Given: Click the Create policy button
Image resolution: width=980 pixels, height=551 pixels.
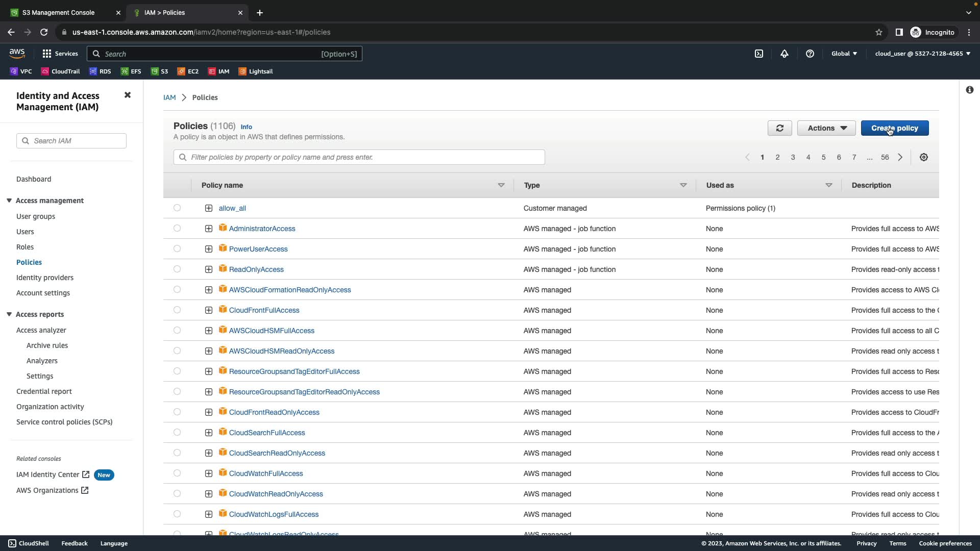Looking at the screenshot, I should (894, 128).
